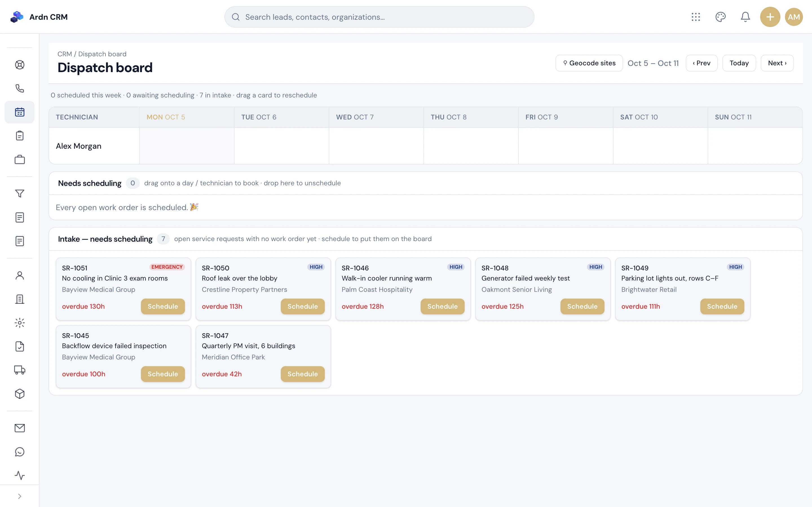Open the AM user avatar menu
The height and width of the screenshot is (507, 812).
[x=794, y=17]
